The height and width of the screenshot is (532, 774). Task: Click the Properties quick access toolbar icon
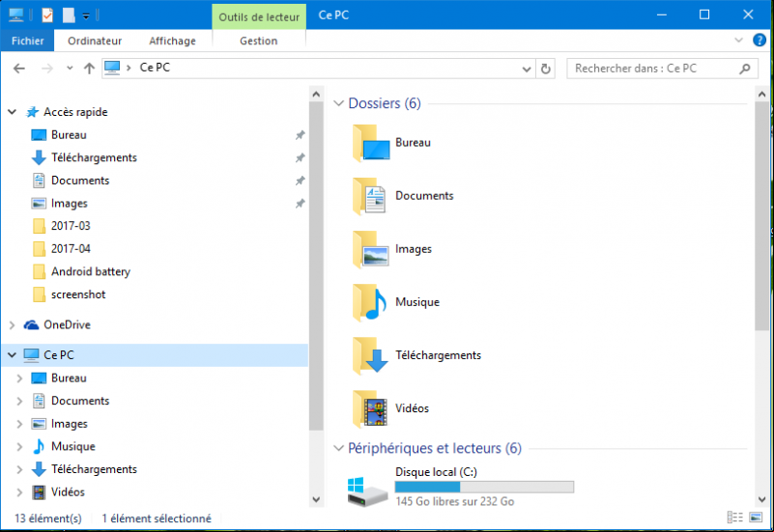47,15
